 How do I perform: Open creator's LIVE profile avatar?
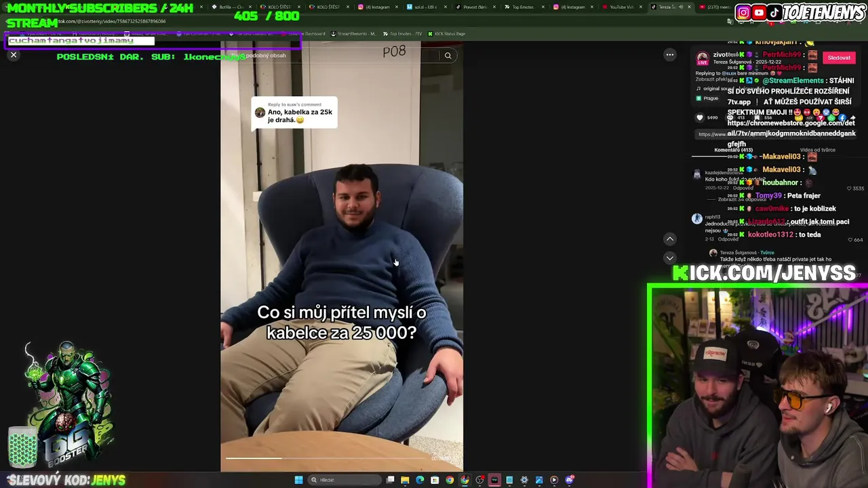pos(703,58)
